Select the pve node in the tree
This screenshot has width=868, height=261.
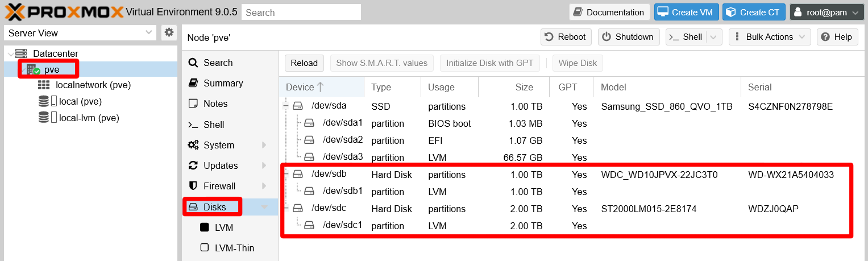[x=52, y=69]
